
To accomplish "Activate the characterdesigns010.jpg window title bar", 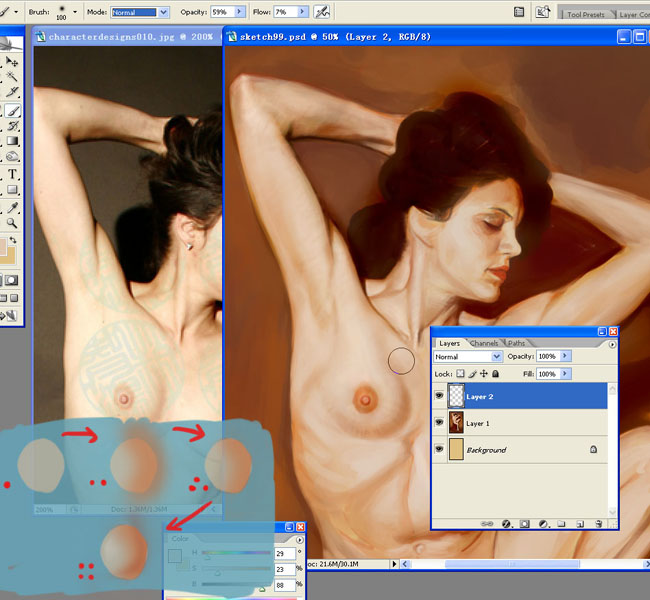I will click(x=128, y=36).
